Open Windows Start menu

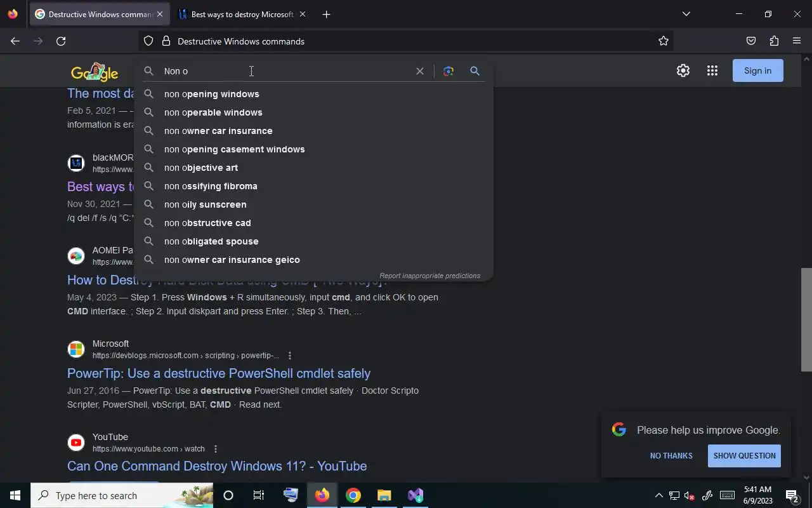coord(15,495)
